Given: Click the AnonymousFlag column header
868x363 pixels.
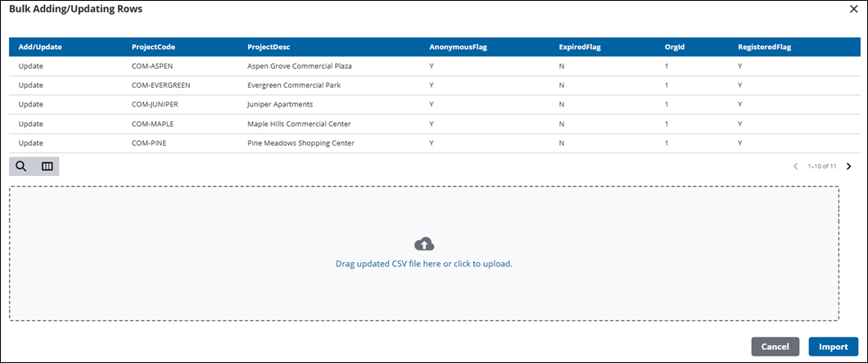Looking at the screenshot, I should pos(458,47).
